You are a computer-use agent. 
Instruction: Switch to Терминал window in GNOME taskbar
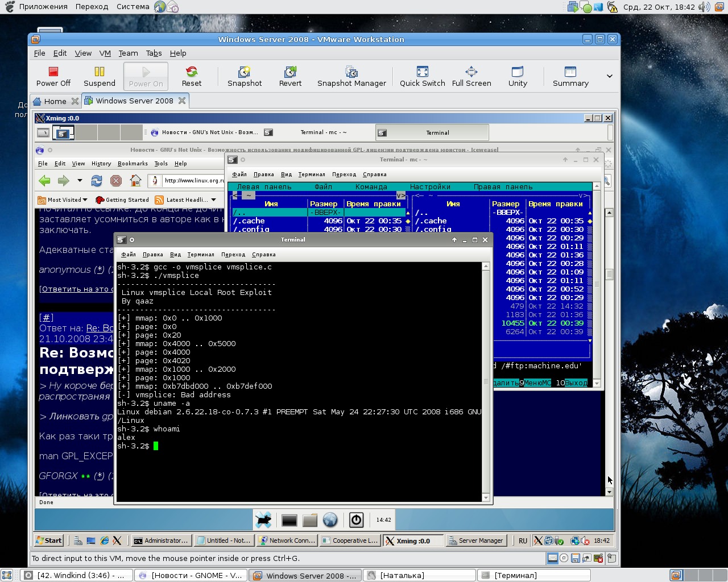click(533, 575)
